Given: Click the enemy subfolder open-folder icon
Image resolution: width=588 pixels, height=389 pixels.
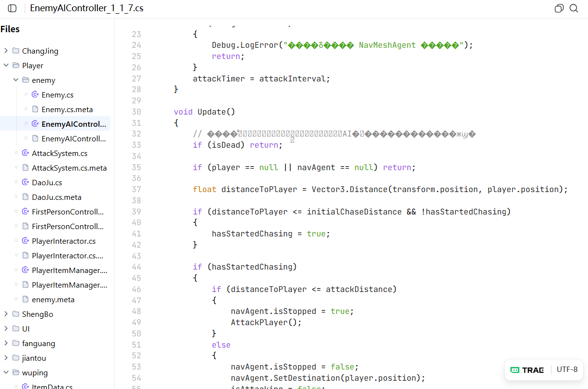Looking at the screenshot, I should (26, 80).
